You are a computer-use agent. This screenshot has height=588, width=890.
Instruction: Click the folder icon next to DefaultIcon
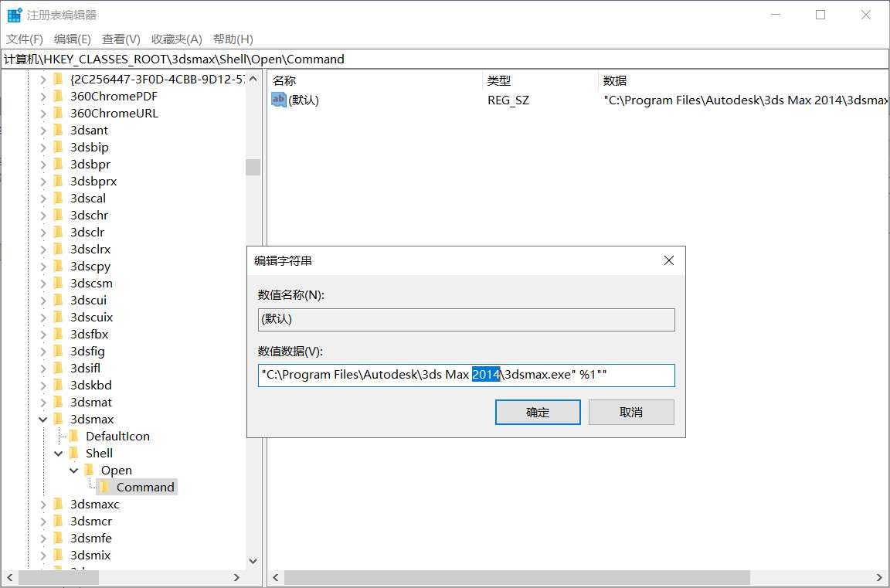tap(73, 437)
